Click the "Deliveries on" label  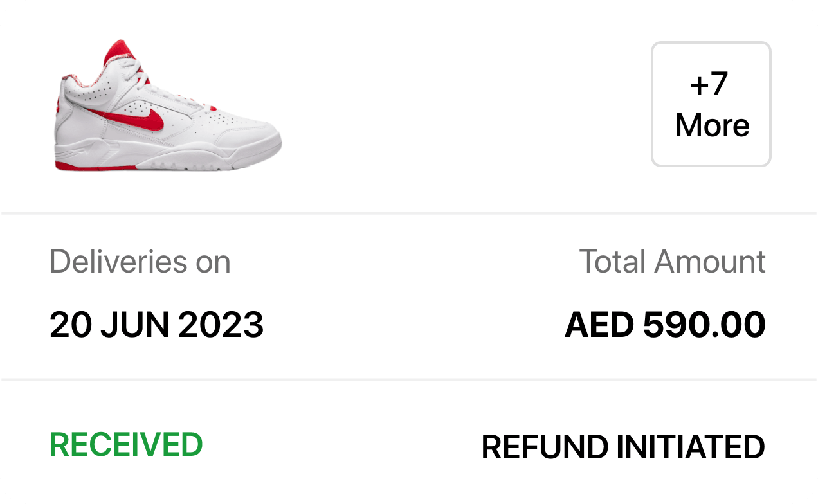pos(140,262)
